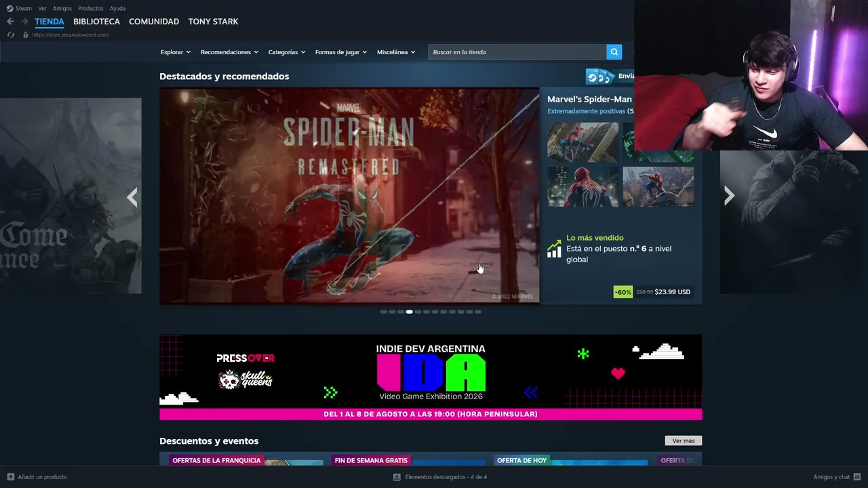Open Elementos descargados download status
868x488 pixels.
[x=439, y=477]
